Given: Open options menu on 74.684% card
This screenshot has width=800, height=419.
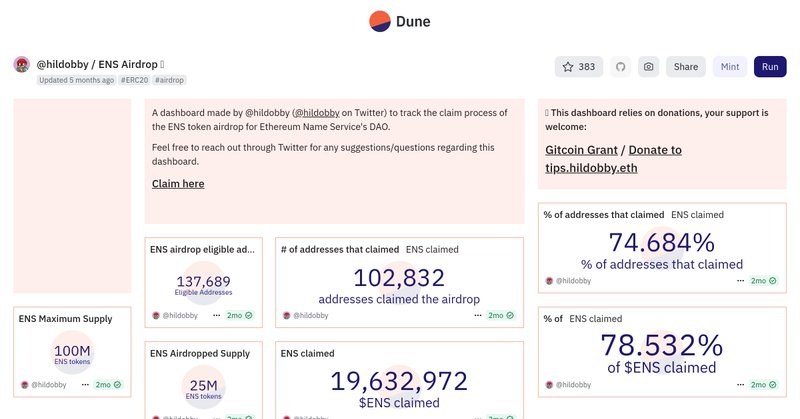Looking at the screenshot, I should 740,281.
